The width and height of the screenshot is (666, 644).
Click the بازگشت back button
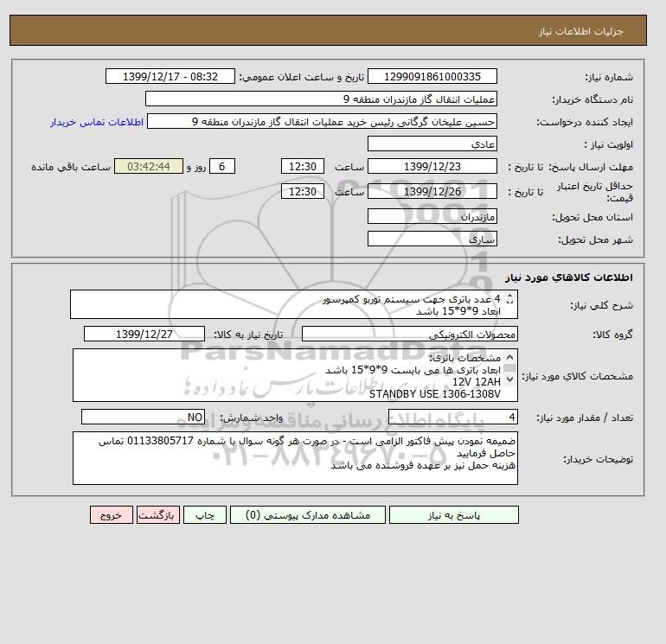(x=158, y=514)
